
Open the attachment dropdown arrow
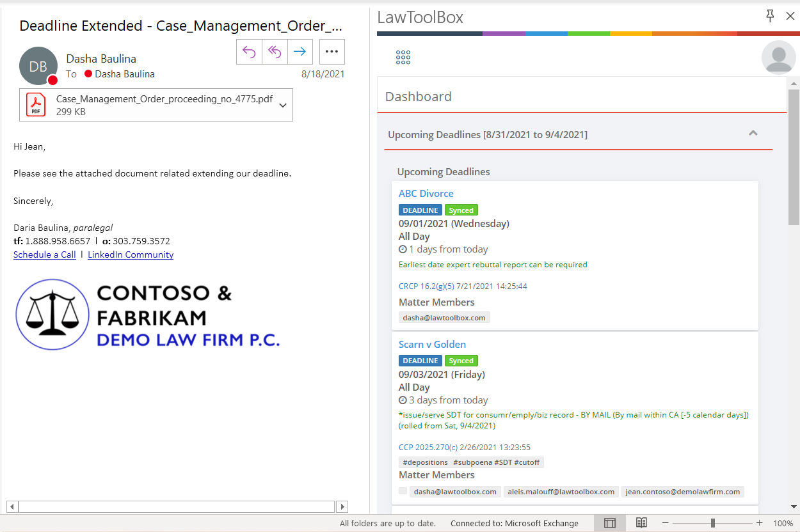point(282,104)
